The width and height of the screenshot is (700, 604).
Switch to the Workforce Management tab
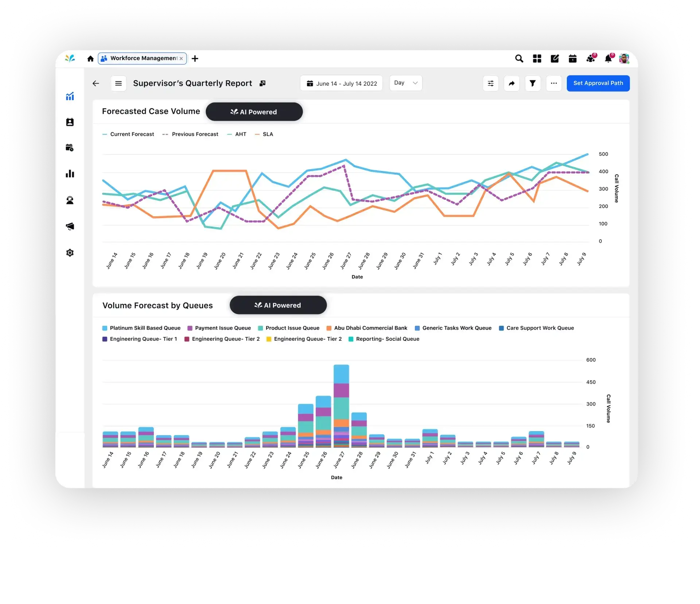pos(142,58)
